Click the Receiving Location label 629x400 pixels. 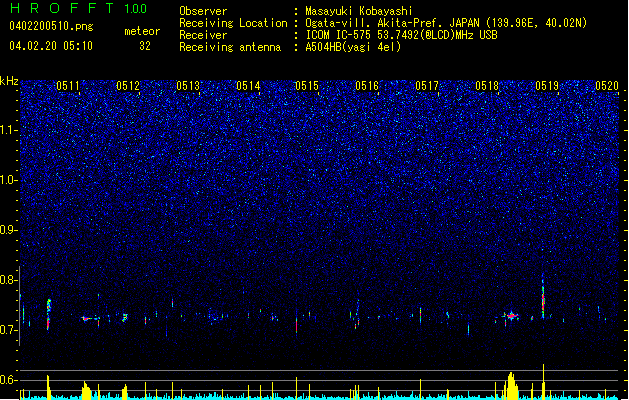[x=233, y=23]
